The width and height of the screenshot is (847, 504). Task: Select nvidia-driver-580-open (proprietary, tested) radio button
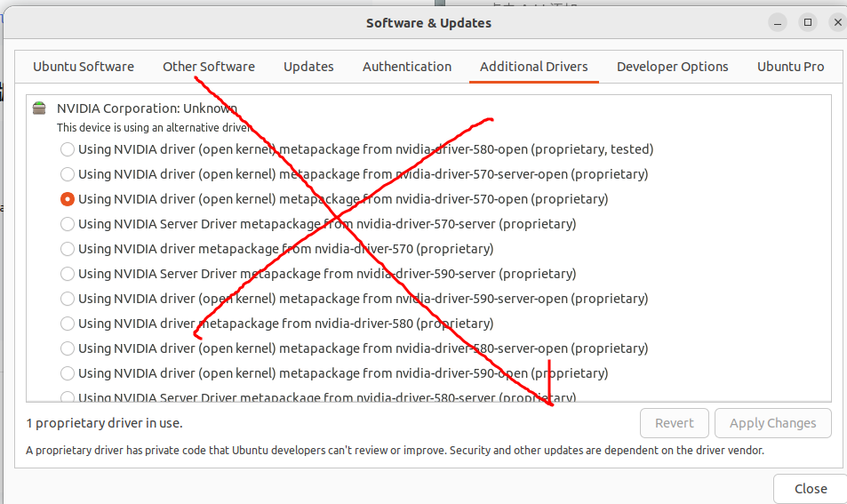pyautogui.click(x=67, y=149)
